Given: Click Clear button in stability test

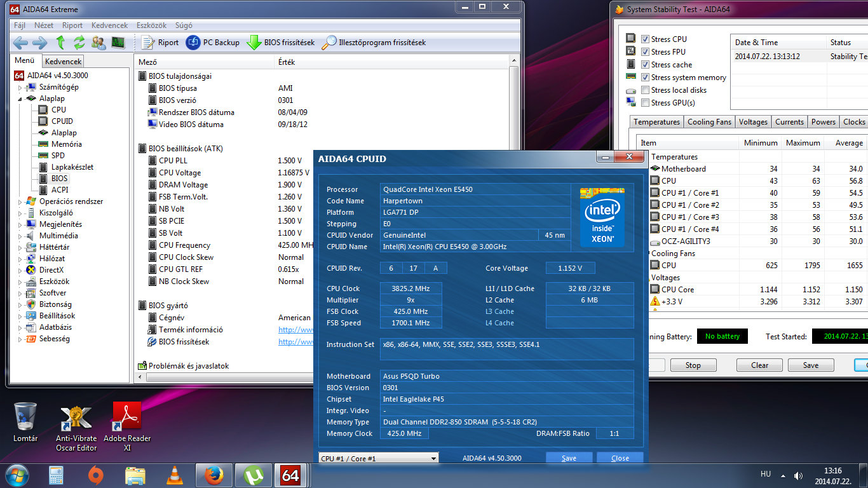Looking at the screenshot, I should [759, 365].
